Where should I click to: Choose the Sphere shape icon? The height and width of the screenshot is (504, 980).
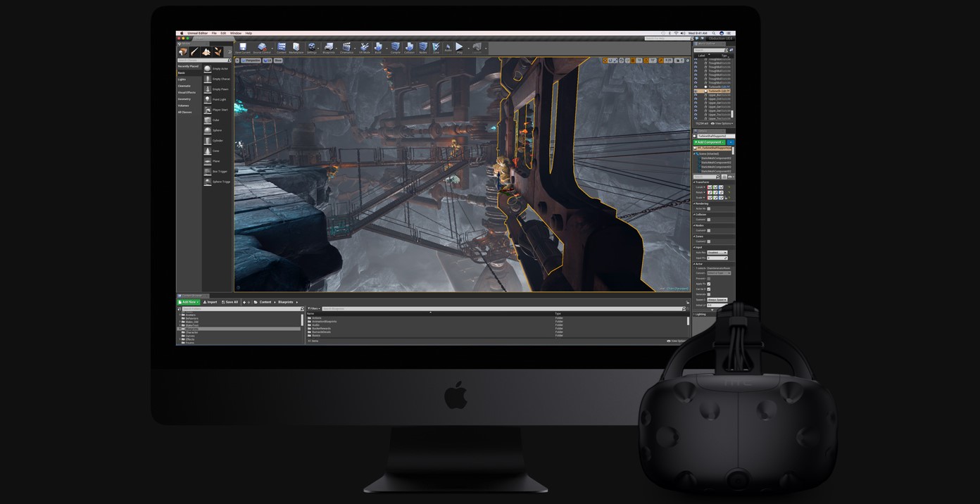point(208,130)
